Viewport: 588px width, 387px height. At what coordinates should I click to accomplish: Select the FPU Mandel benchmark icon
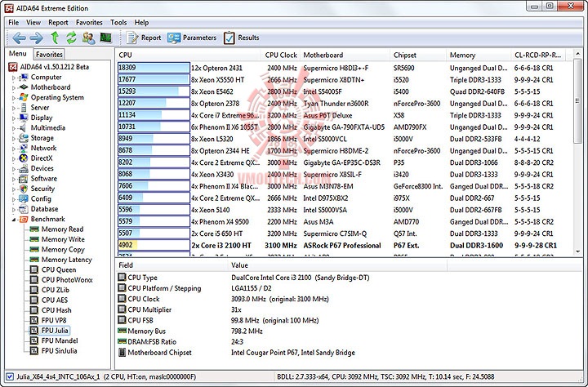point(34,340)
